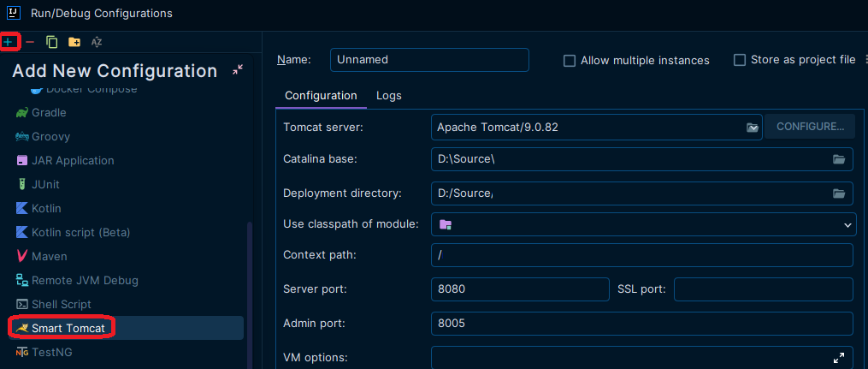Click the minus Remove Configuration icon
868x369 pixels.
pyautogui.click(x=30, y=42)
